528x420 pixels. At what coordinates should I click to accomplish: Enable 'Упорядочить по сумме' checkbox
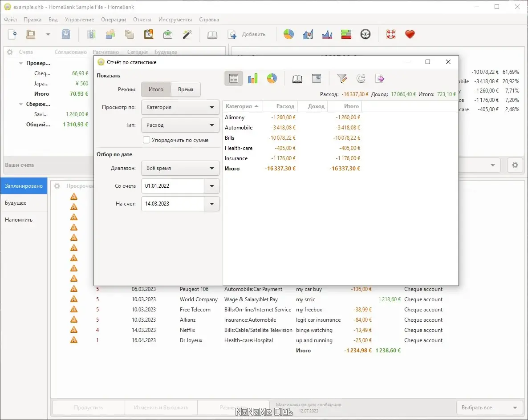click(146, 140)
